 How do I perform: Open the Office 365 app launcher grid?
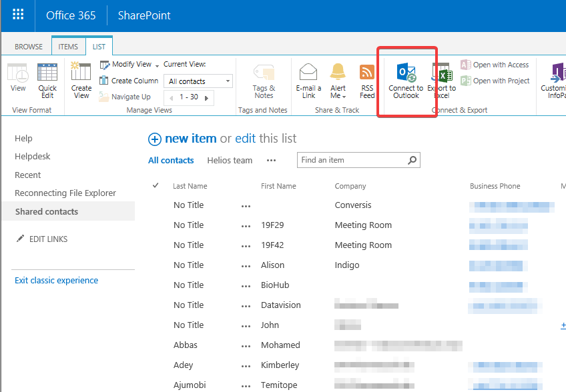(17, 15)
